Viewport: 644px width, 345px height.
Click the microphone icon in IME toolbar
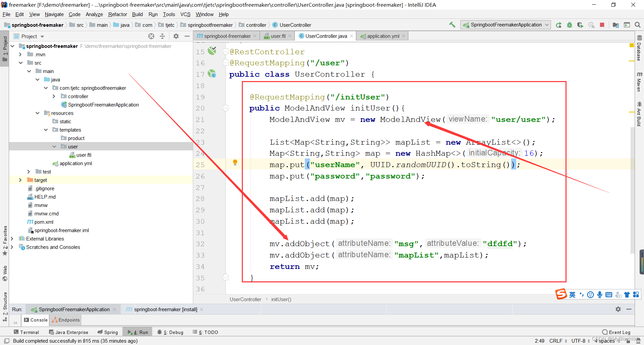tap(600, 295)
